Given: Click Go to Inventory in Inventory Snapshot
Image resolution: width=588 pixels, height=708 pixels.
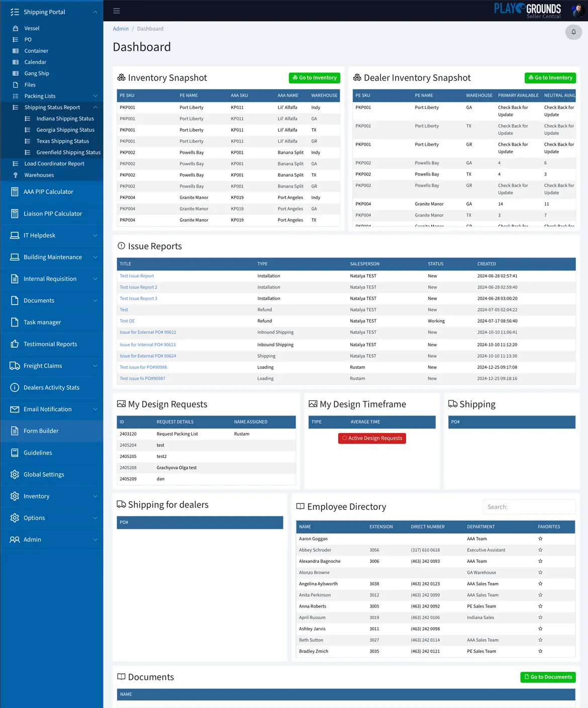Looking at the screenshot, I should coord(314,77).
